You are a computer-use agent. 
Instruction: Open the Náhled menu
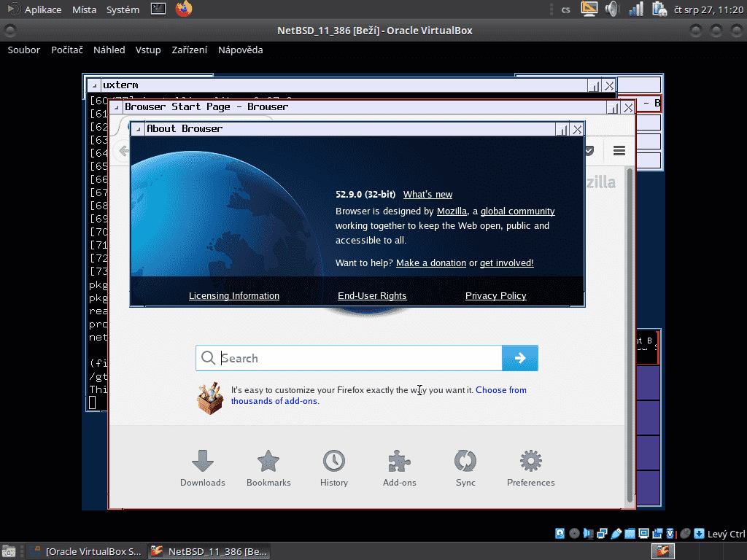109,50
